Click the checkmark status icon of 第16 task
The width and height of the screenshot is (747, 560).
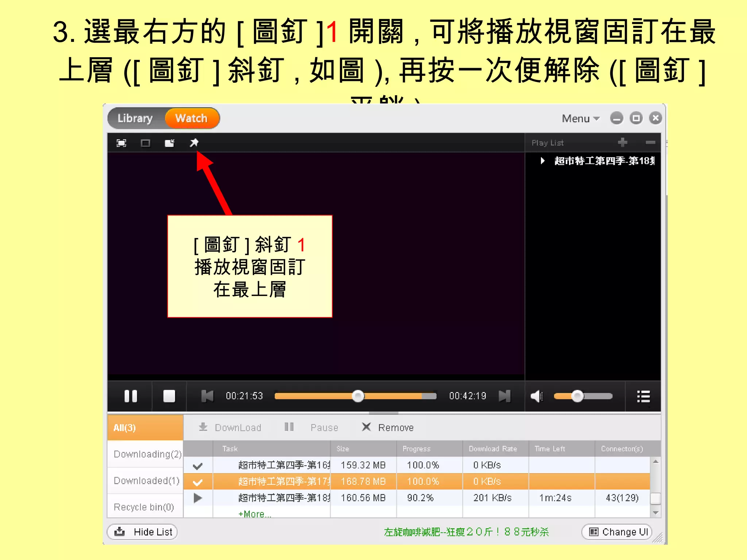coord(198,466)
